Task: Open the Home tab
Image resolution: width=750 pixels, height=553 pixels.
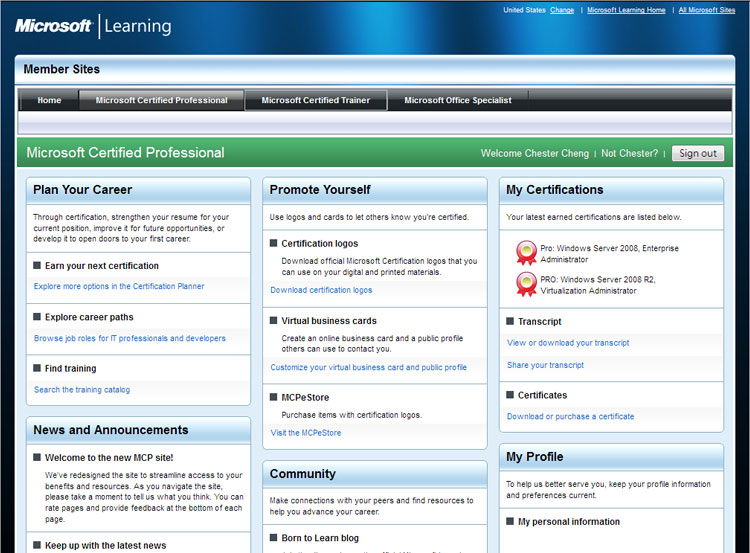Action: (x=49, y=100)
